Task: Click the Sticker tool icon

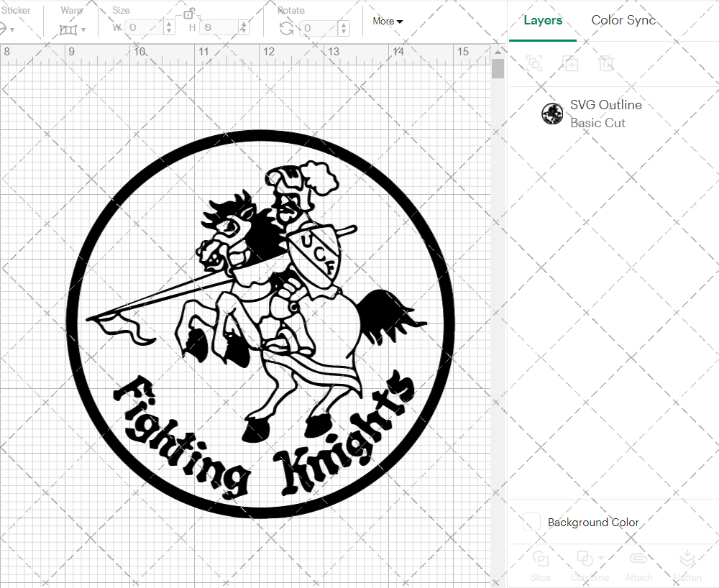Action: (x=6, y=29)
